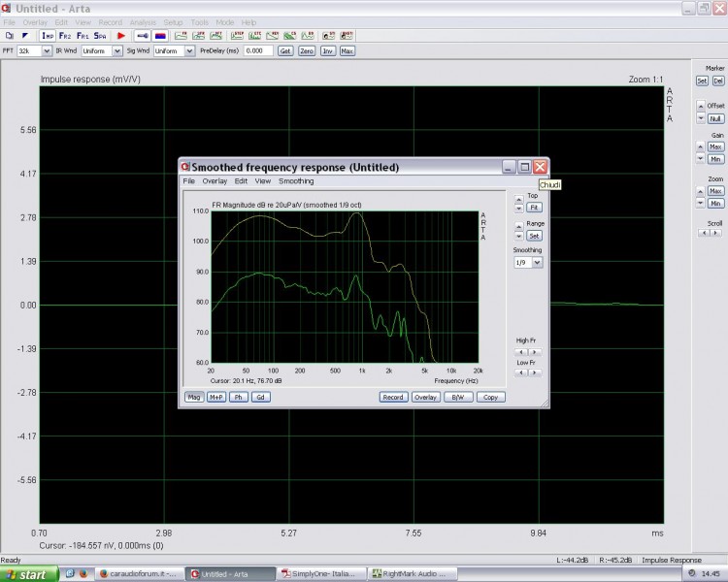This screenshot has width=728, height=582.
Task: Click the Copy button
Action: click(x=491, y=398)
